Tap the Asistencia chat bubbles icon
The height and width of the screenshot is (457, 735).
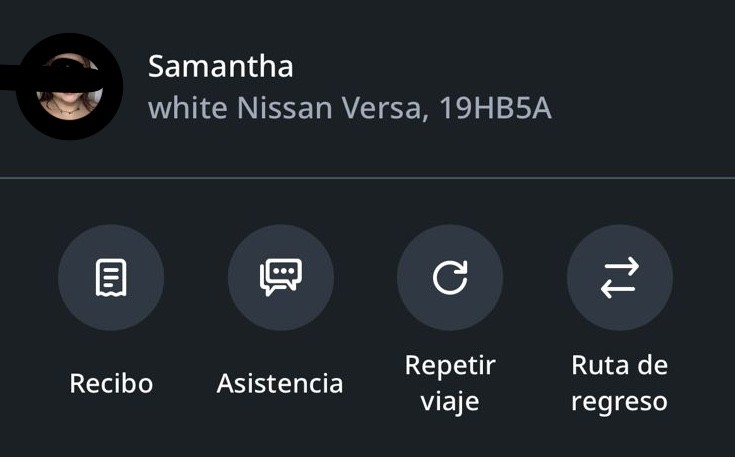[281, 277]
